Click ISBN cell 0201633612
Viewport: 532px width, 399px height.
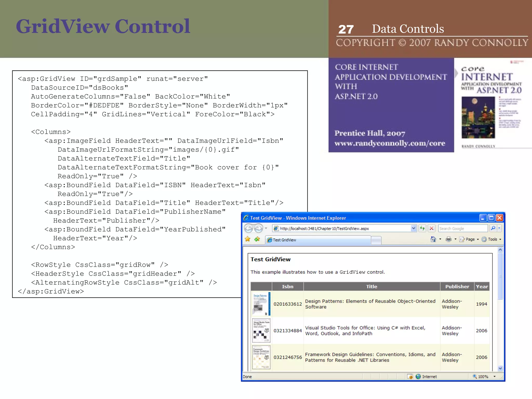pyautogui.click(x=288, y=304)
